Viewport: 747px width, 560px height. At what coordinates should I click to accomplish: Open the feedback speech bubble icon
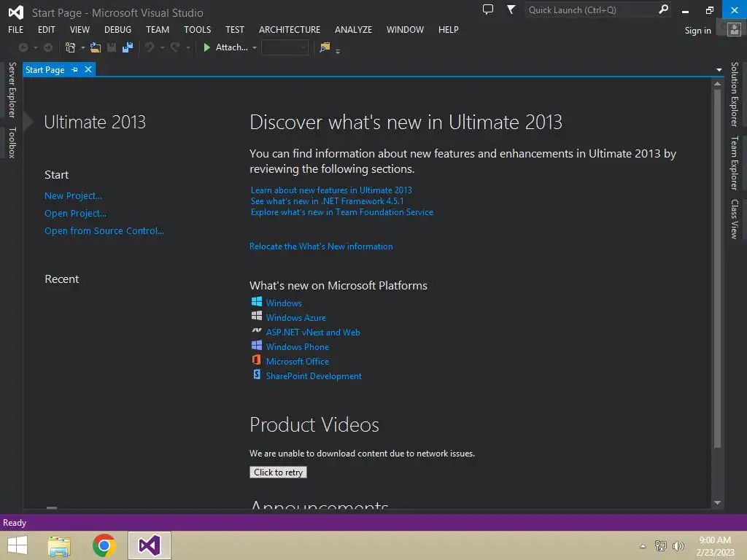tap(488, 9)
